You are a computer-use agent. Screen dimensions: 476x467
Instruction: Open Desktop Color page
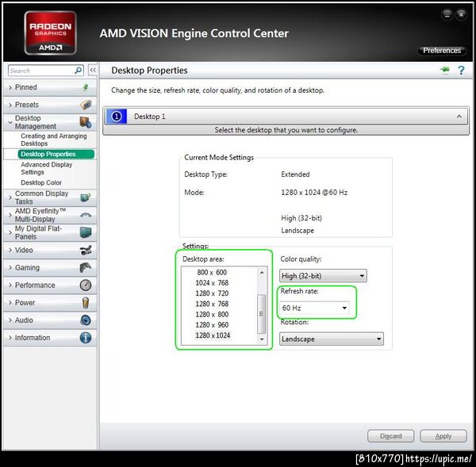point(41,182)
